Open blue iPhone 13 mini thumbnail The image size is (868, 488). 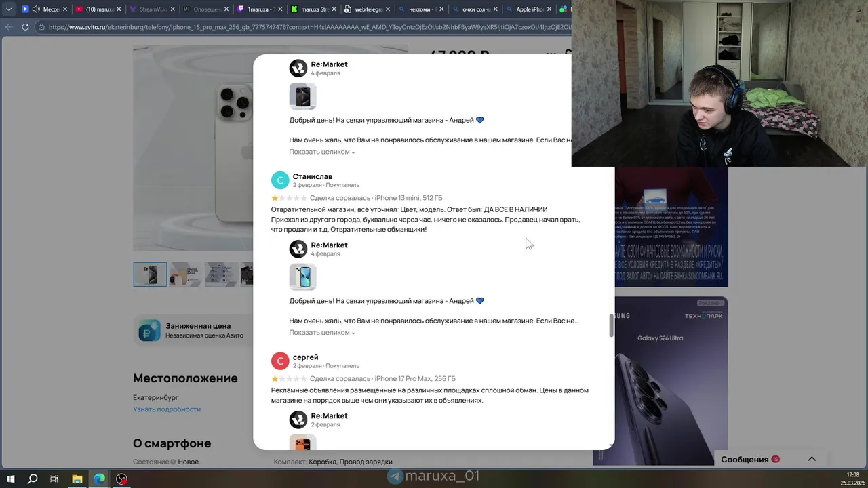pyautogui.click(x=302, y=277)
